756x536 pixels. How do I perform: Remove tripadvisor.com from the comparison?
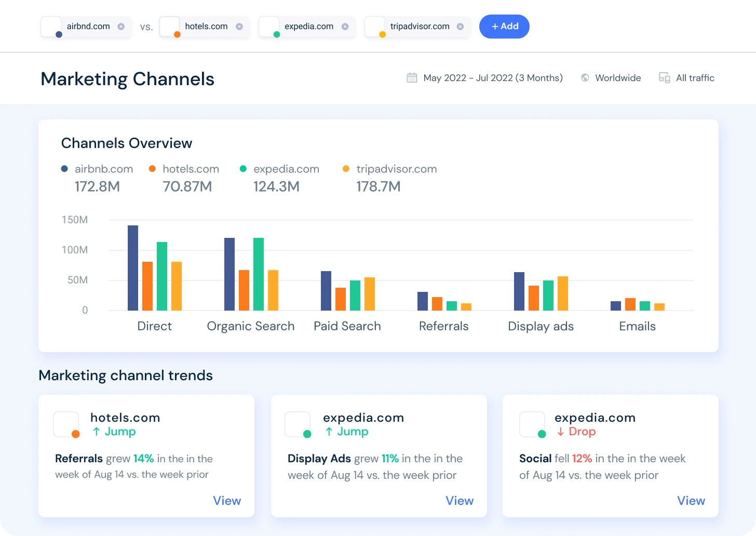[x=460, y=26]
